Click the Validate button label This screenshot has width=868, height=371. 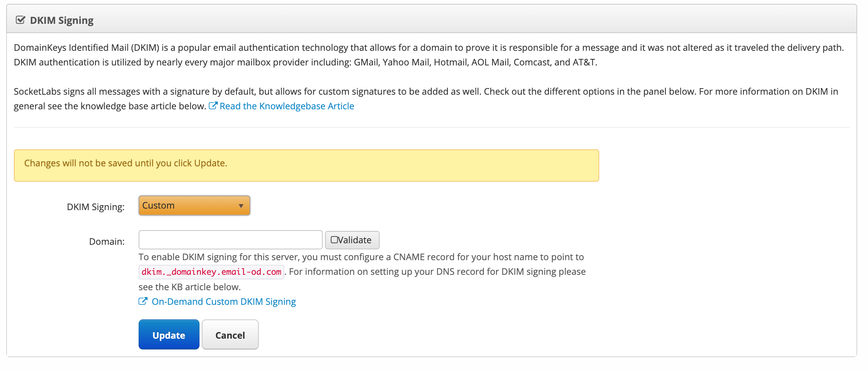[355, 240]
